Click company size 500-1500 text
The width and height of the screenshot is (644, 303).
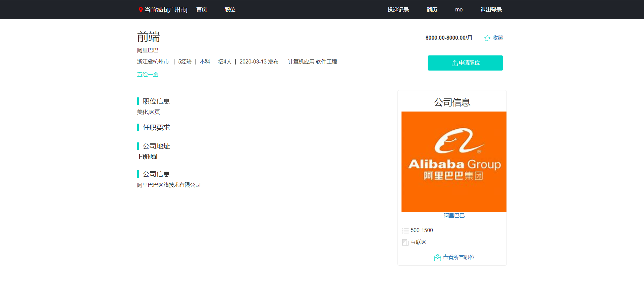(x=422, y=230)
